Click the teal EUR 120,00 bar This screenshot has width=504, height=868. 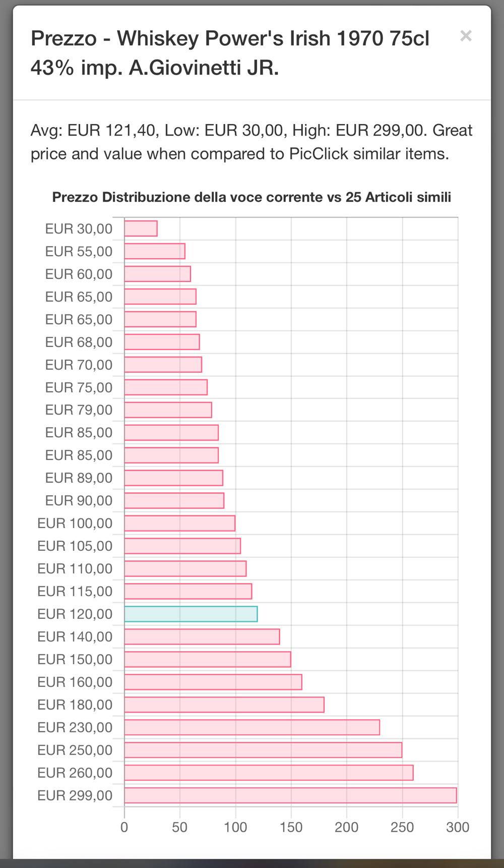(x=191, y=614)
